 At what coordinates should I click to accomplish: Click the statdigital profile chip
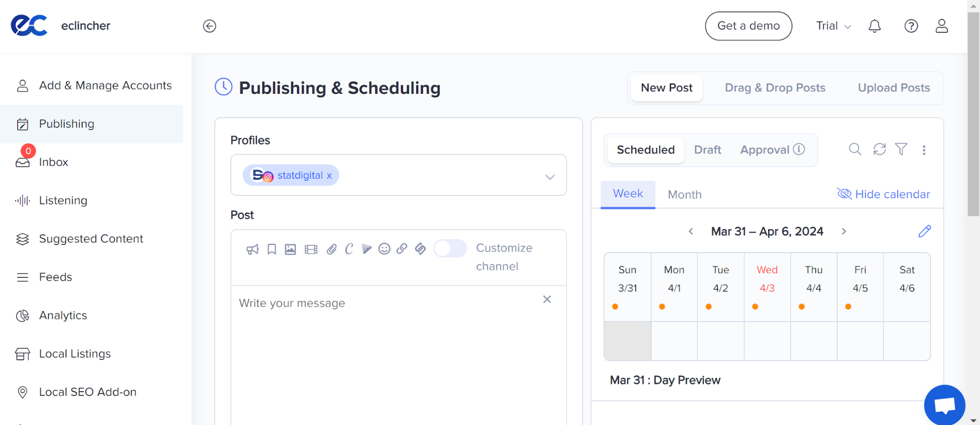tap(291, 175)
